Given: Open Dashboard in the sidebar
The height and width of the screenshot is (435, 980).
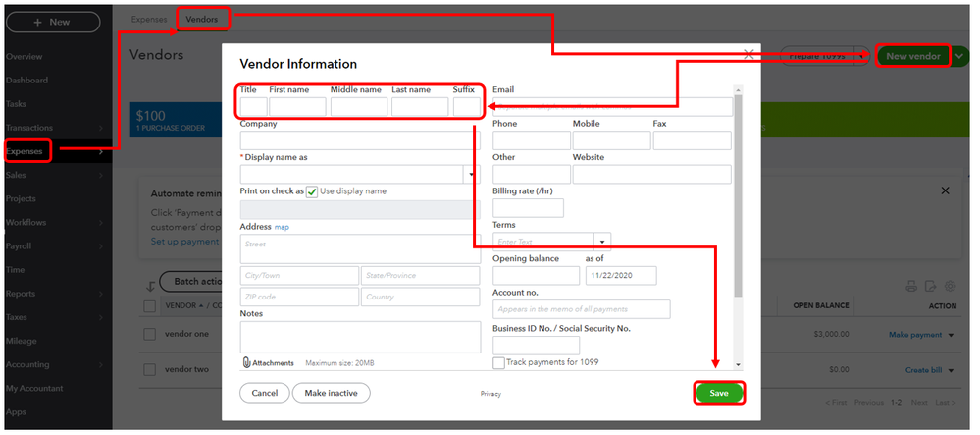Looking at the screenshot, I should pos(26,81).
